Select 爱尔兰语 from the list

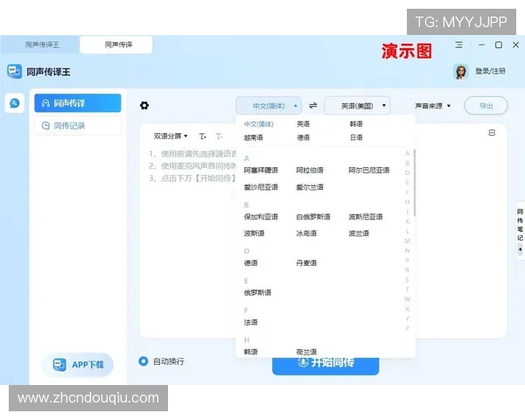[310, 187]
